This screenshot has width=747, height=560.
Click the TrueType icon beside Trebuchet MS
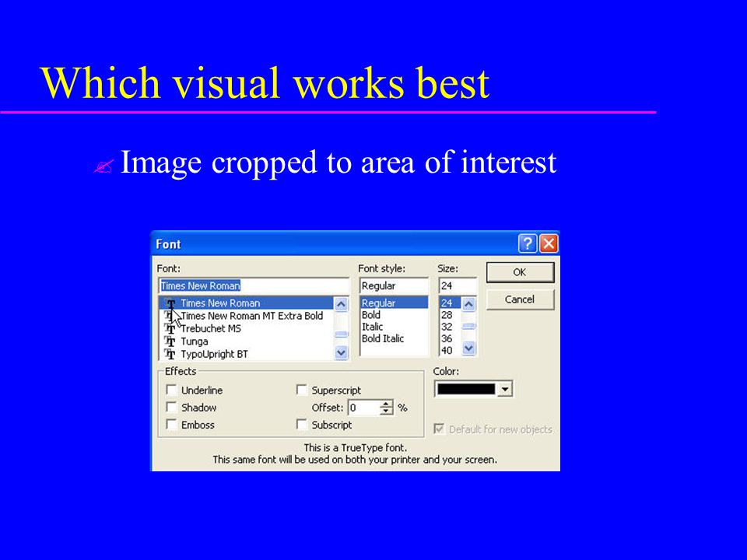[x=170, y=328]
